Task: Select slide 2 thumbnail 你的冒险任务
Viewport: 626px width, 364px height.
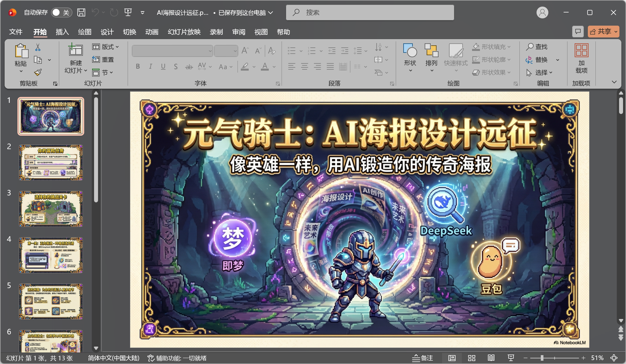Action: [x=51, y=163]
